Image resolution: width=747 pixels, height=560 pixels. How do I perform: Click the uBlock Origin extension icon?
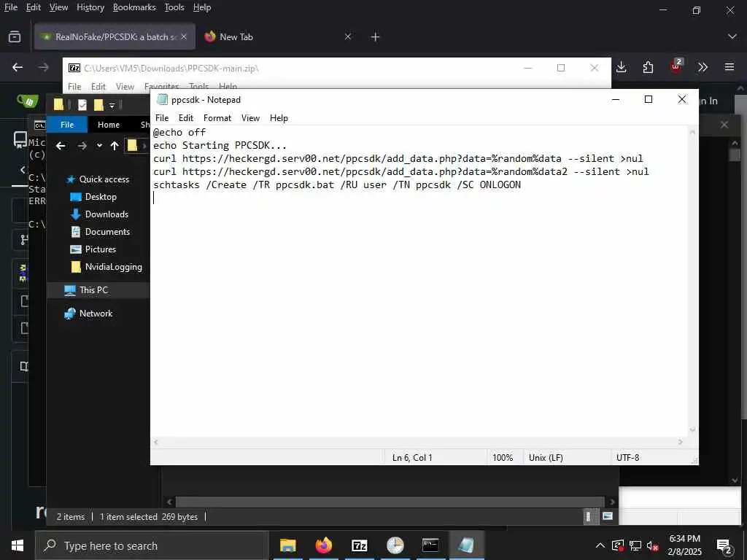click(676, 66)
